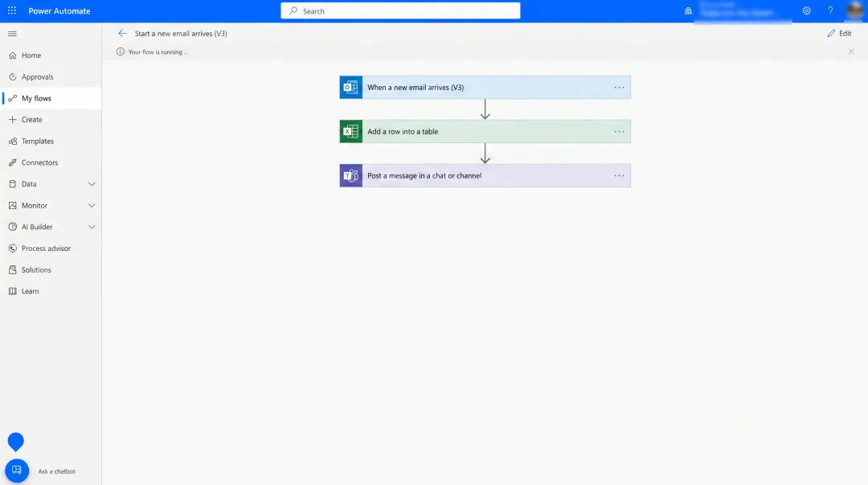Click the Connectors plug icon
Image resolution: width=868 pixels, height=485 pixels.
click(13, 162)
